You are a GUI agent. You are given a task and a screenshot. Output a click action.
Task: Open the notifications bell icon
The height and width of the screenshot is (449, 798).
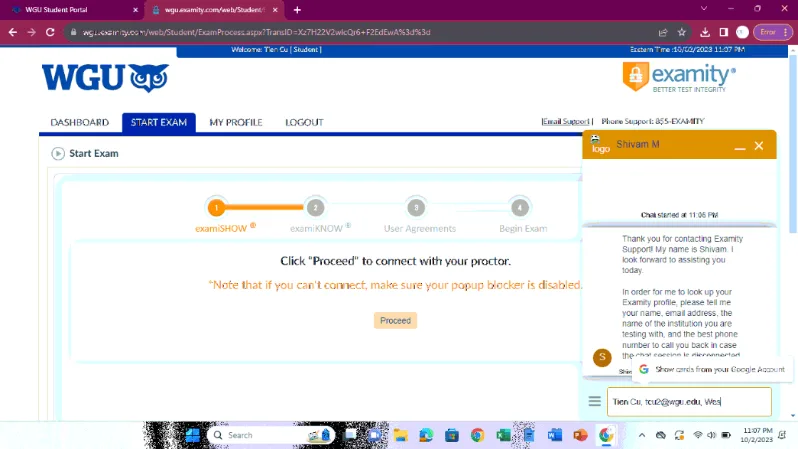coord(782,435)
